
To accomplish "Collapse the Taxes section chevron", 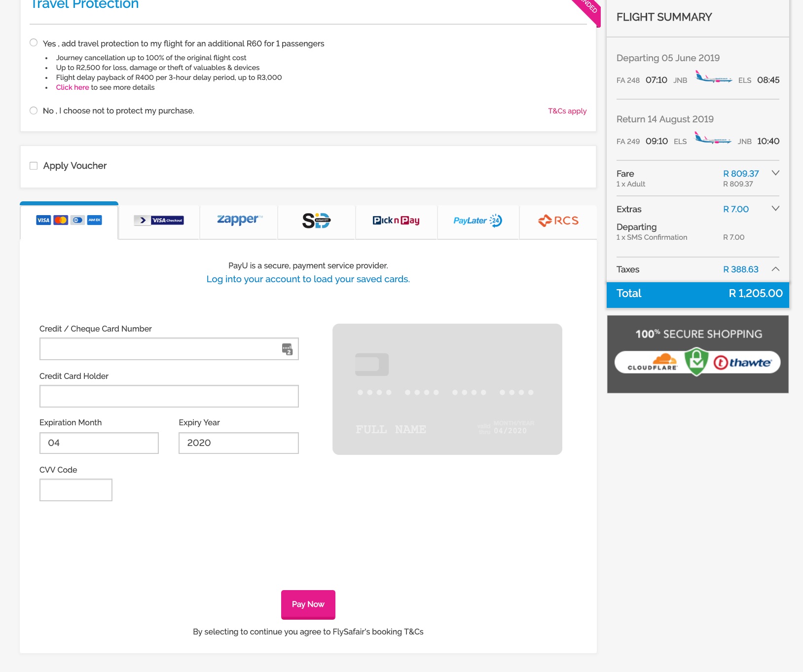I will (x=775, y=269).
